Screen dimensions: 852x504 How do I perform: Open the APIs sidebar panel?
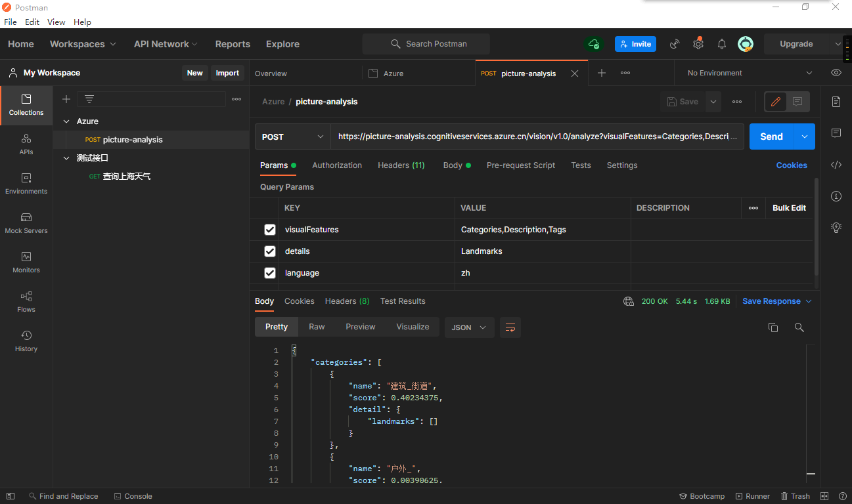click(26, 144)
